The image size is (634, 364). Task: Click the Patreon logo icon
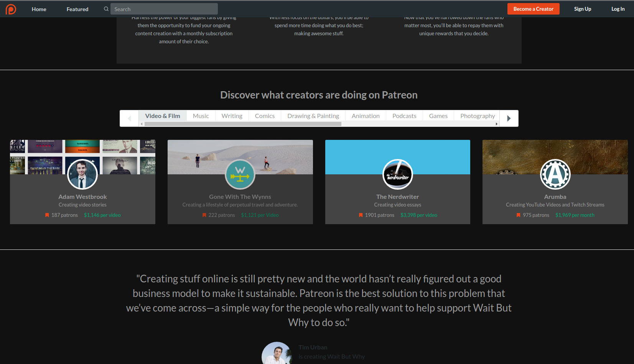click(x=11, y=9)
